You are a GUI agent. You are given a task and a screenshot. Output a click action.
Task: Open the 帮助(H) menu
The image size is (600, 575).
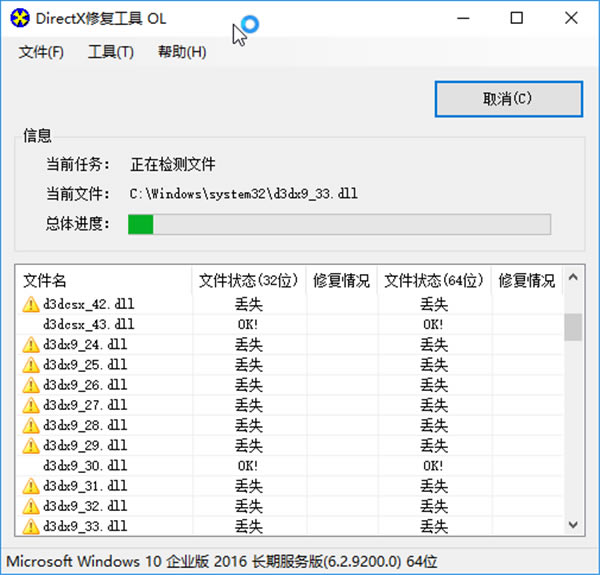(181, 52)
